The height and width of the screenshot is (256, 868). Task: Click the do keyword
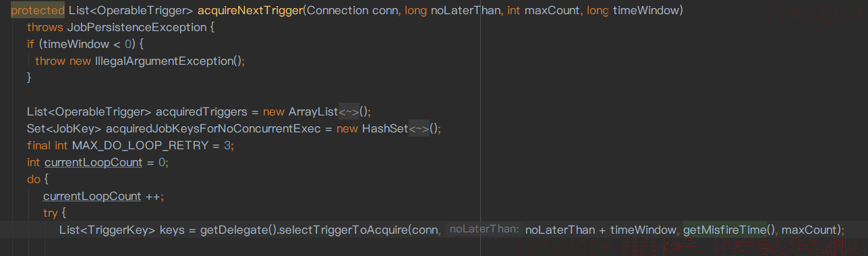(34, 179)
